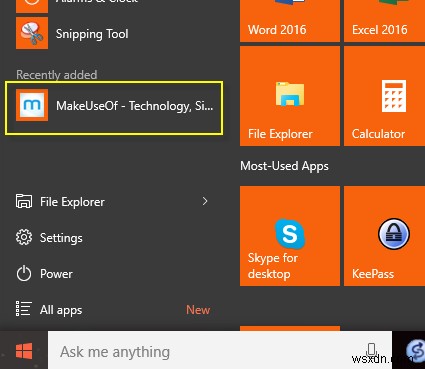Click the Settings gear icon

click(x=24, y=237)
